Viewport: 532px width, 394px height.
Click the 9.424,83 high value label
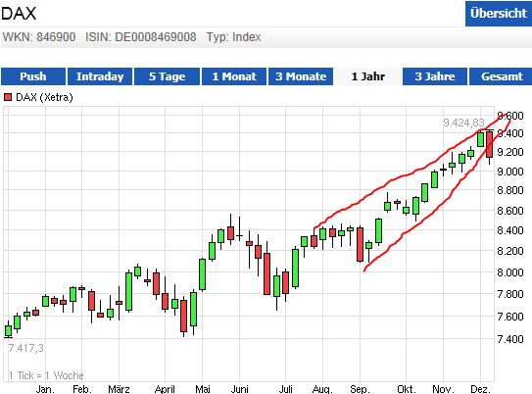click(463, 123)
